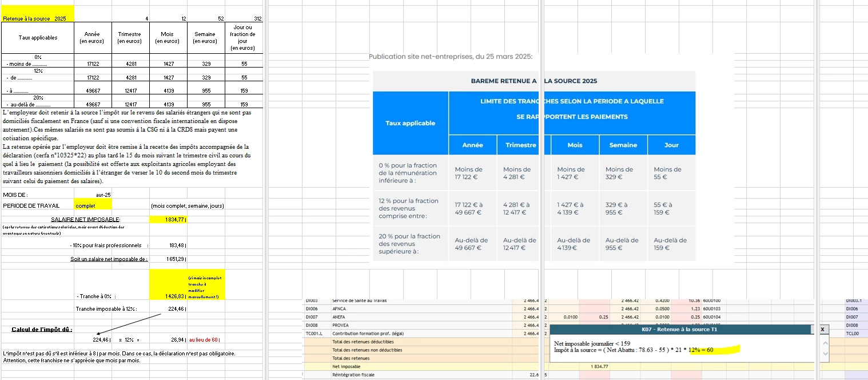Click 'Total des retenues non déductibles' row

tap(367, 350)
